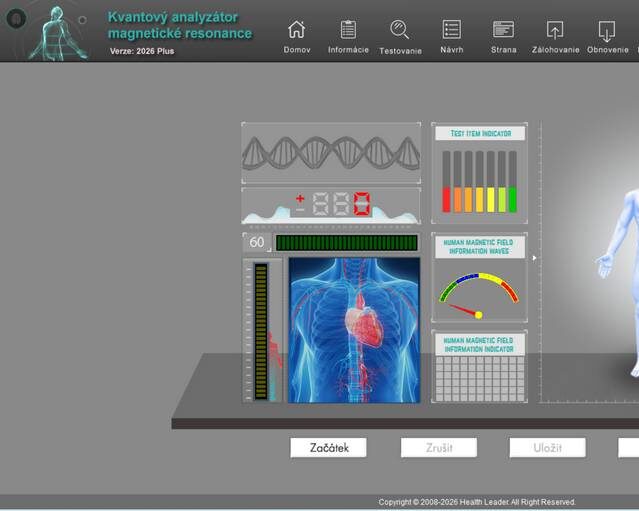This screenshot has width=639, height=511.
Task: Click the Zrušit button
Action: pyautogui.click(x=438, y=447)
